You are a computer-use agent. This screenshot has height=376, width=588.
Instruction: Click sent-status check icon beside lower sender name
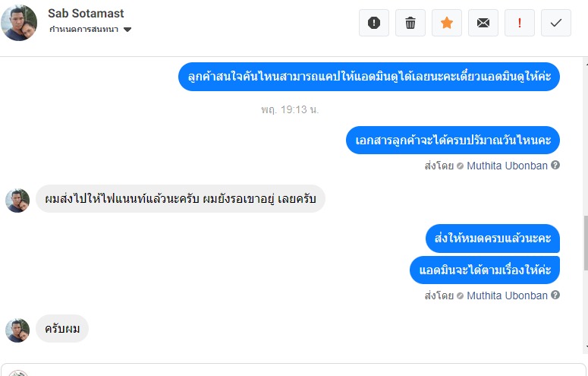[x=460, y=296]
